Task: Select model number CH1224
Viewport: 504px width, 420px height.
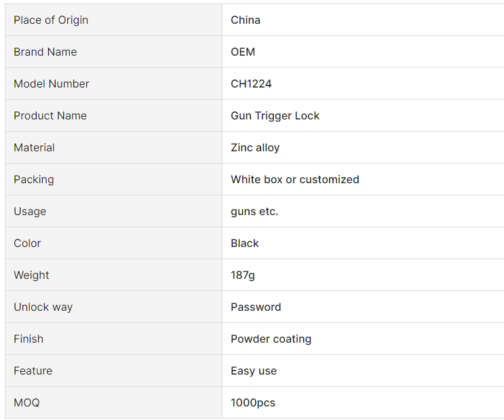Action: click(251, 83)
